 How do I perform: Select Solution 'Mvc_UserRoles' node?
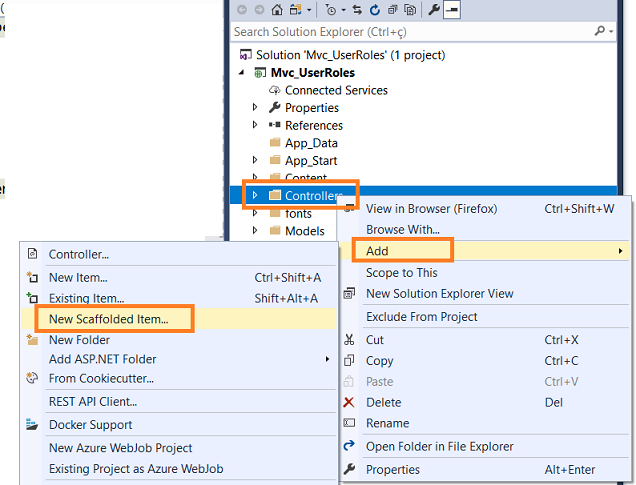(343, 55)
